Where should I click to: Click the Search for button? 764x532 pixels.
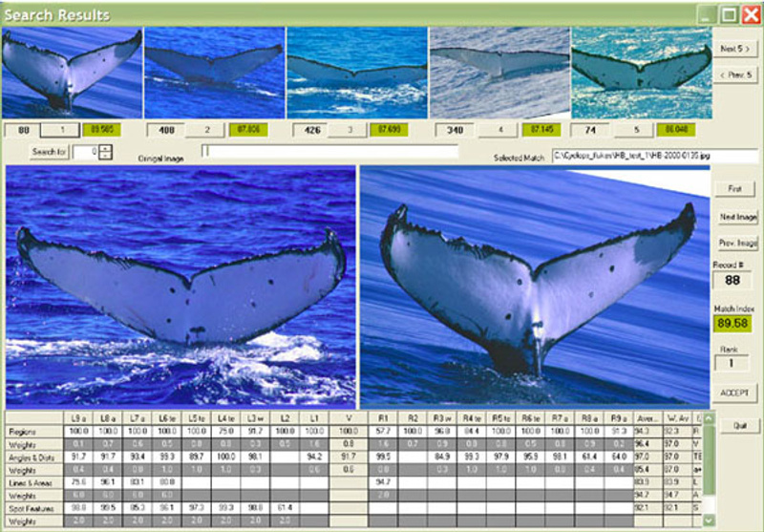(x=50, y=152)
